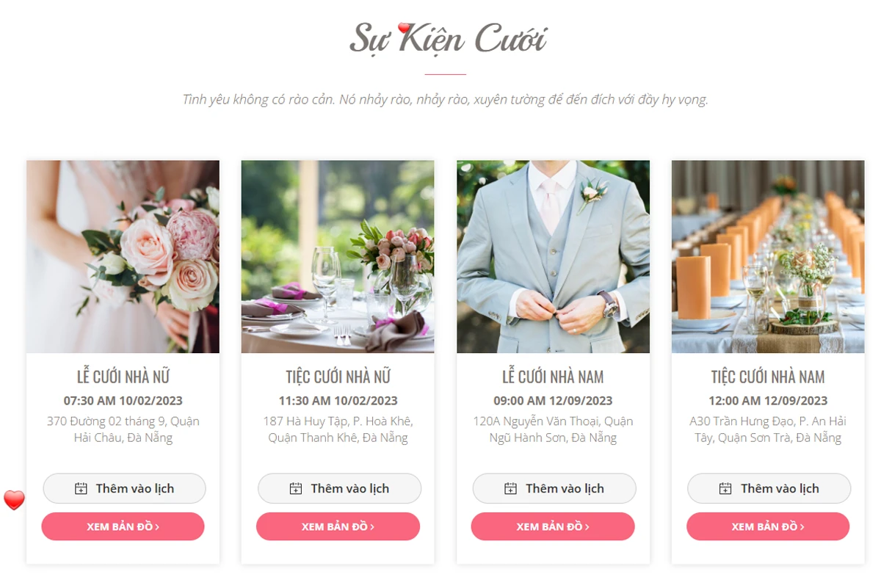Click calendar icon in Lễ Cưới Nhà Nữ card
Screen dimensions: 881x588
81,489
